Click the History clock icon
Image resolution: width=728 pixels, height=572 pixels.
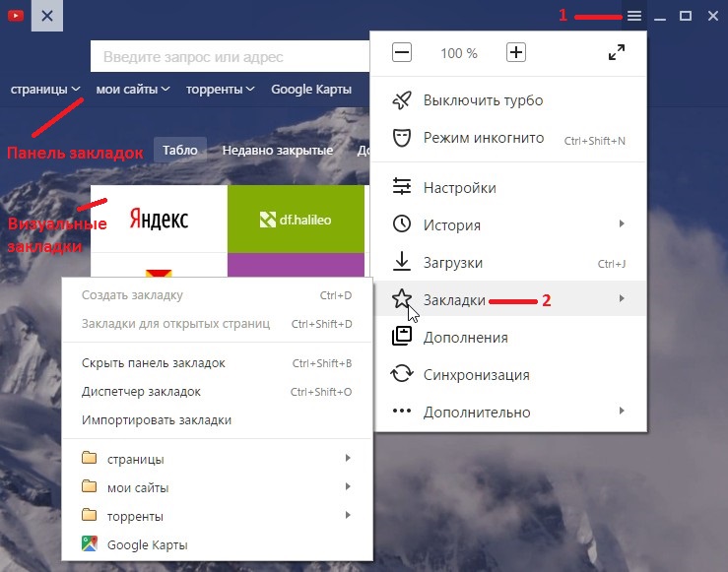402,223
